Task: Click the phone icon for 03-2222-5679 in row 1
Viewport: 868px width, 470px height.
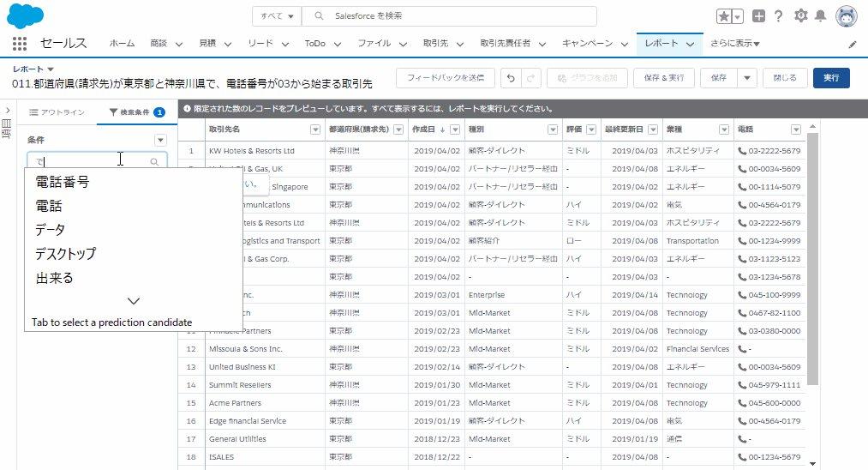Action: (742, 151)
